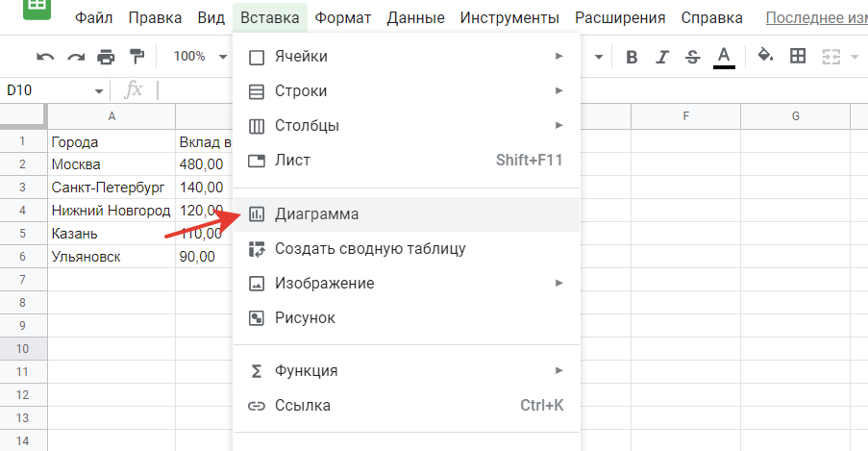
Task: Expand the Ячейки submenu
Action: click(x=405, y=57)
